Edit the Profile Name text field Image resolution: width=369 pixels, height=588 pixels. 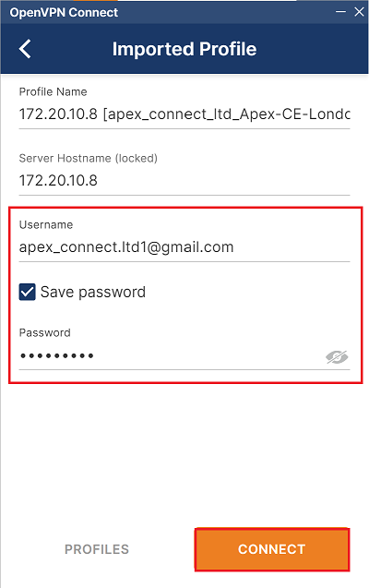pos(184,114)
